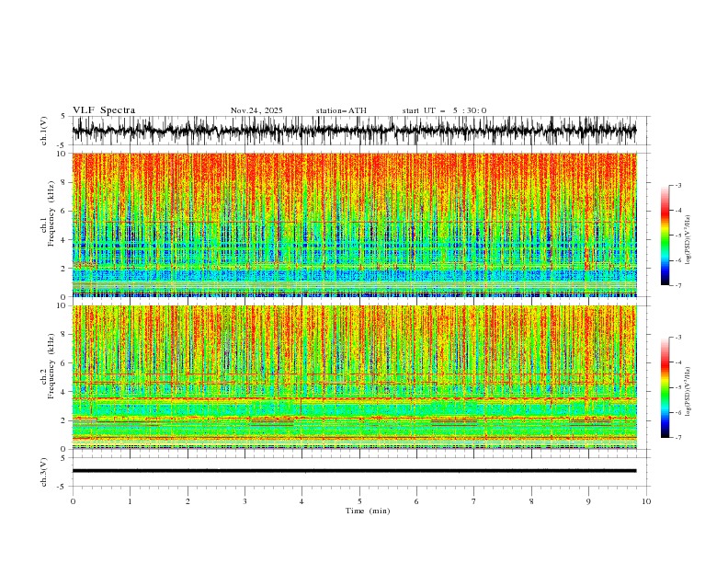Screen dimensions: 728x563
Task: Select the date text "Nov.24, 2025"
Action: tap(256, 110)
